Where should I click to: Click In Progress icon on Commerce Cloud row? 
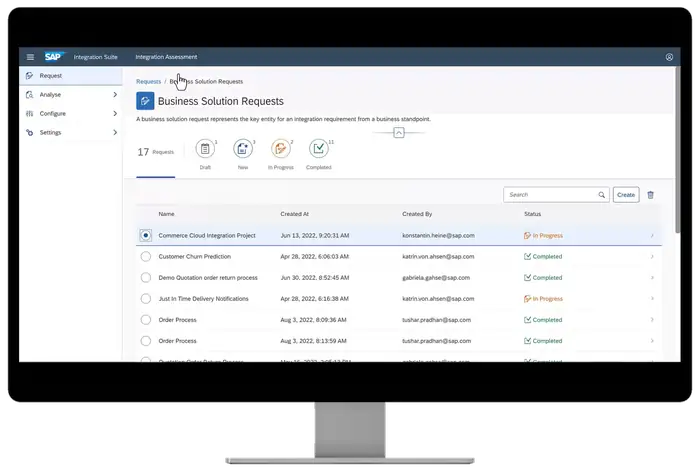(x=527, y=236)
